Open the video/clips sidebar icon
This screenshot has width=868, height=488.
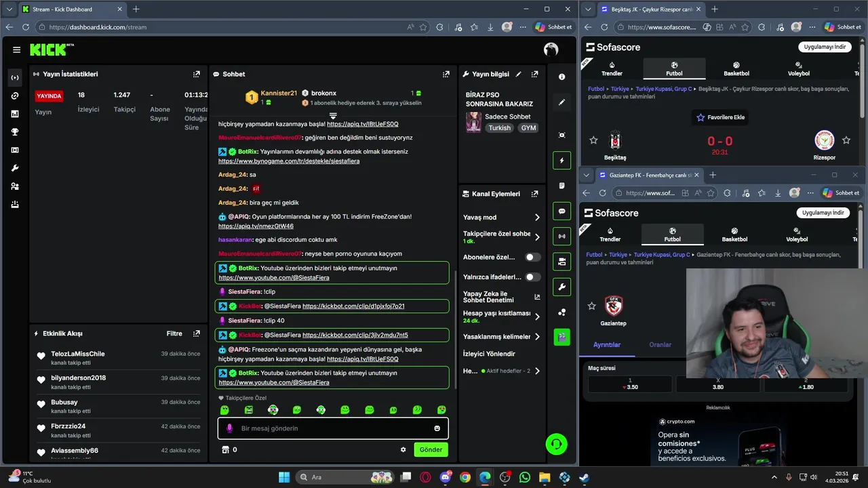tap(15, 150)
